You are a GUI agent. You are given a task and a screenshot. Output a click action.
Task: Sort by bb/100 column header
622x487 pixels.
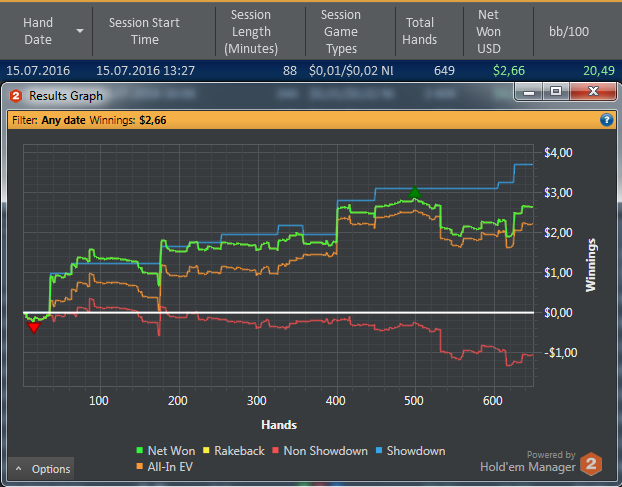point(578,31)
